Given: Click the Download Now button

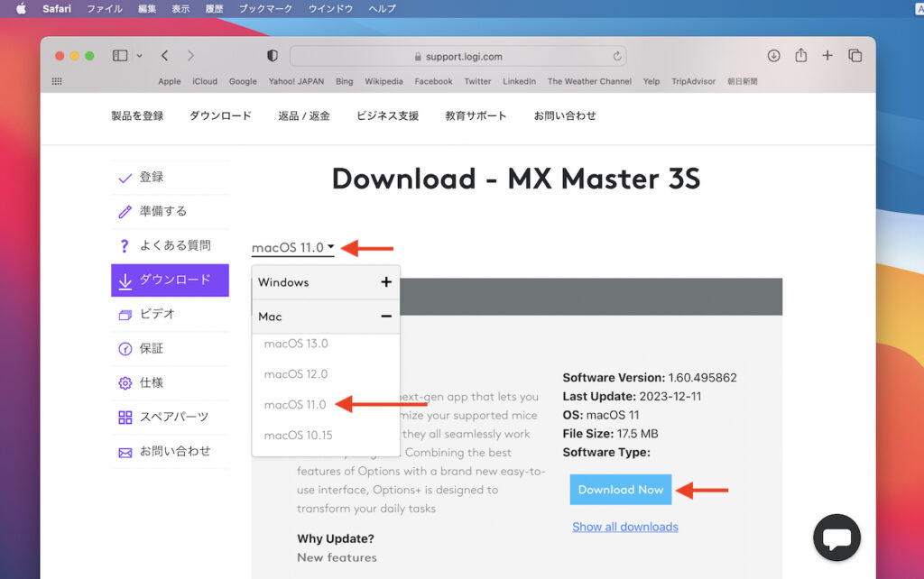Looking at the screenshot, I should pyautogui.click(x=620, y=489).
